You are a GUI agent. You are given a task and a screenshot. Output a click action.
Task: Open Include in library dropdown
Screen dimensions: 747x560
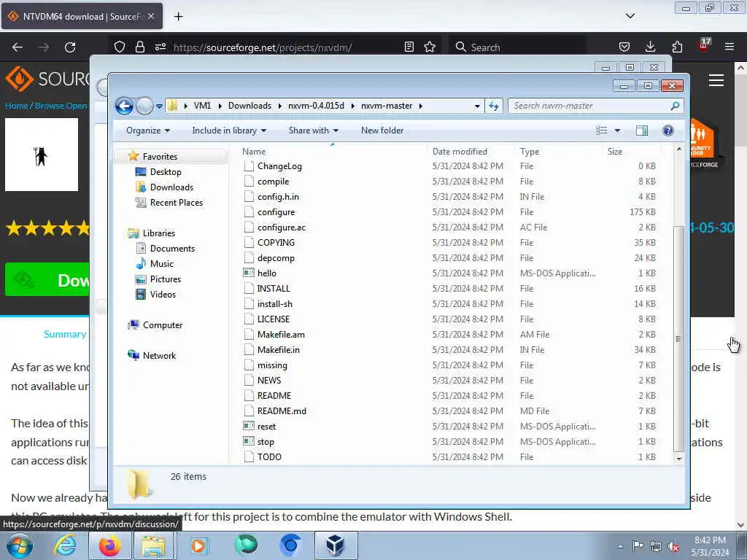coord(229,131)
